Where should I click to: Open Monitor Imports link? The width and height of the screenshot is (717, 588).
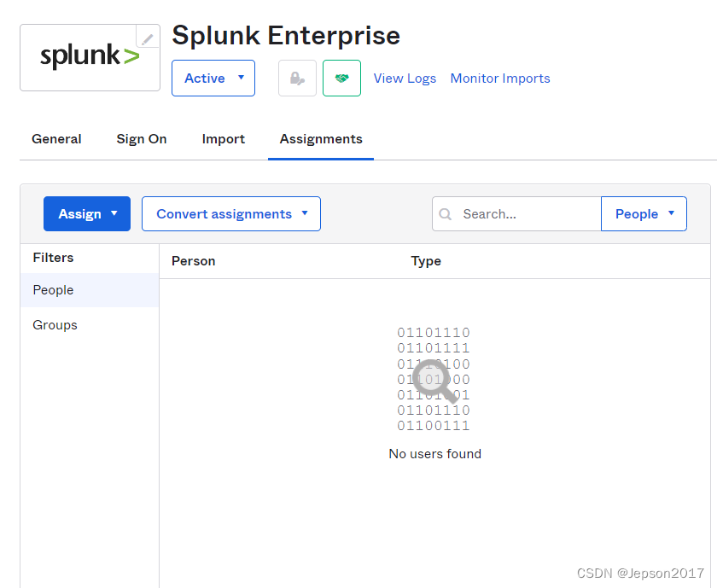point(500,79)
